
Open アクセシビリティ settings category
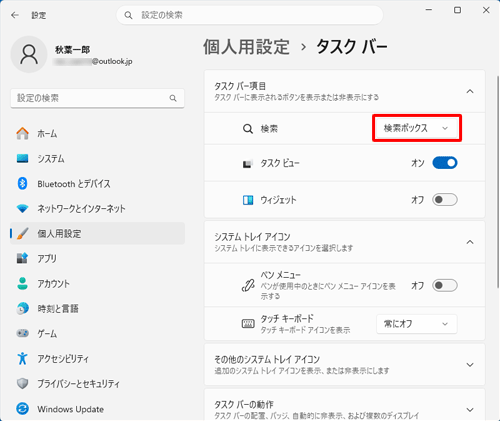pyautogui.click(x=97, y=359)
